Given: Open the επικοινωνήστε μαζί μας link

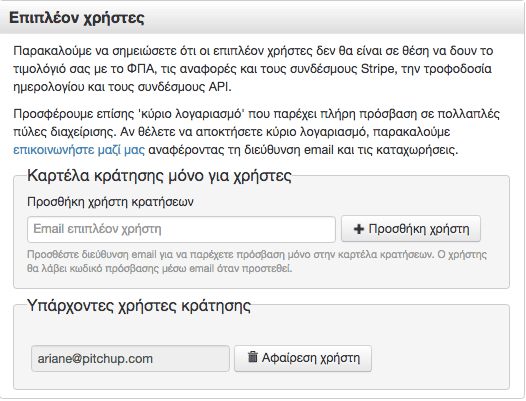Looking at the screenshot, I should click(79, 150).
